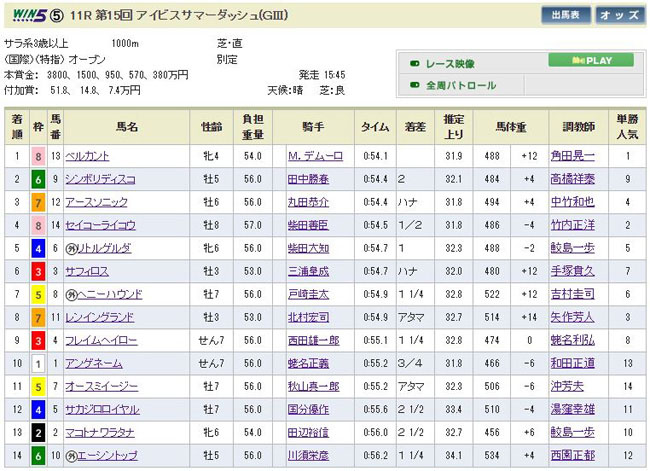650x471 pixels.
Task: Click the green PLAY button icon
Action: 591,60
